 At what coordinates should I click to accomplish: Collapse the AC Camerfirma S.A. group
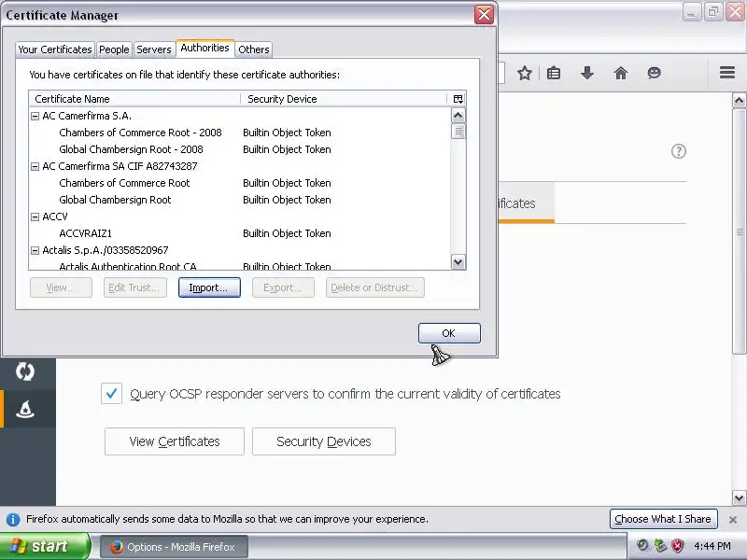pos(35,116)
